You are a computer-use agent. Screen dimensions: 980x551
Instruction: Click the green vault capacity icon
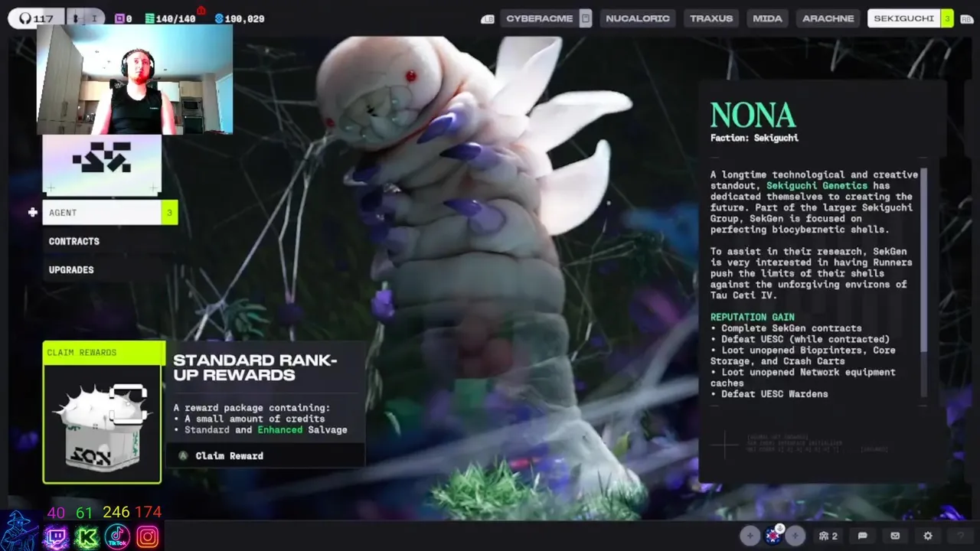coord(149,18)
